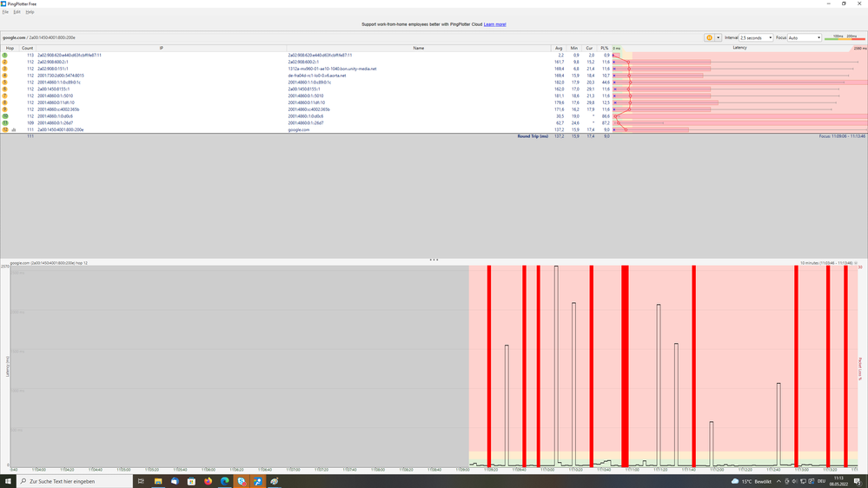Click the Min column header

click(574, 48)
